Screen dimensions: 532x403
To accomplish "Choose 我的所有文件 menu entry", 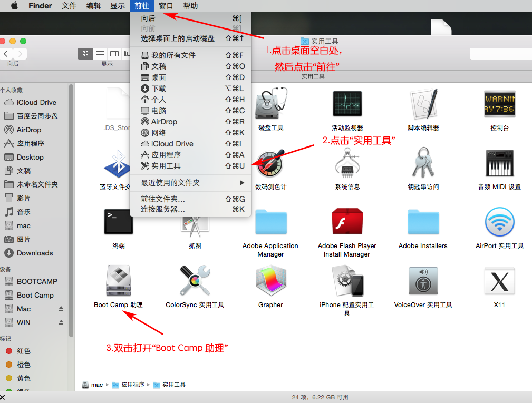I will (x=190, y=55).
